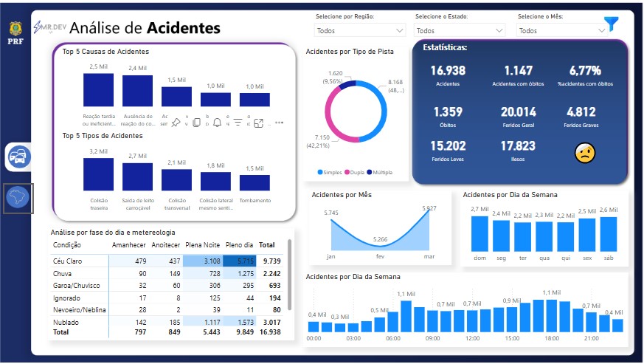This screenshot has height=364, width=644.
Task: Open the Selecione o Mês dropdown
Action: [562, 30]
